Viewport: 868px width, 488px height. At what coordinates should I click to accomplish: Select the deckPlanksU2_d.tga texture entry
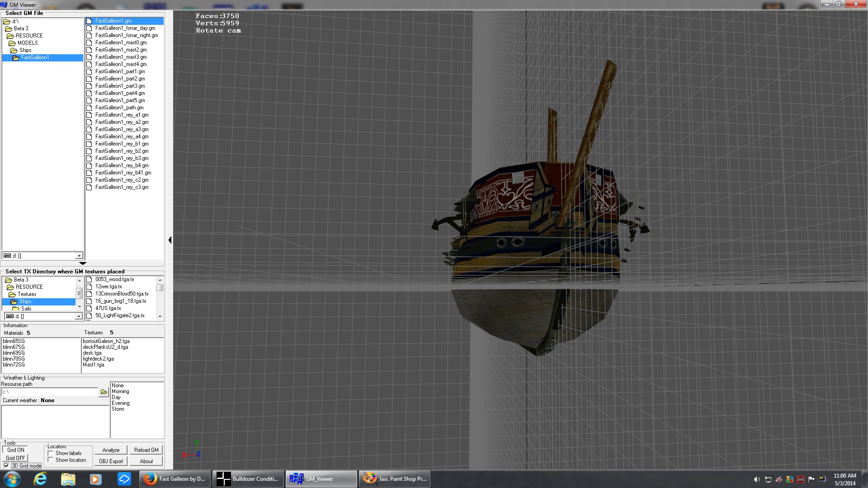point(105,347)
